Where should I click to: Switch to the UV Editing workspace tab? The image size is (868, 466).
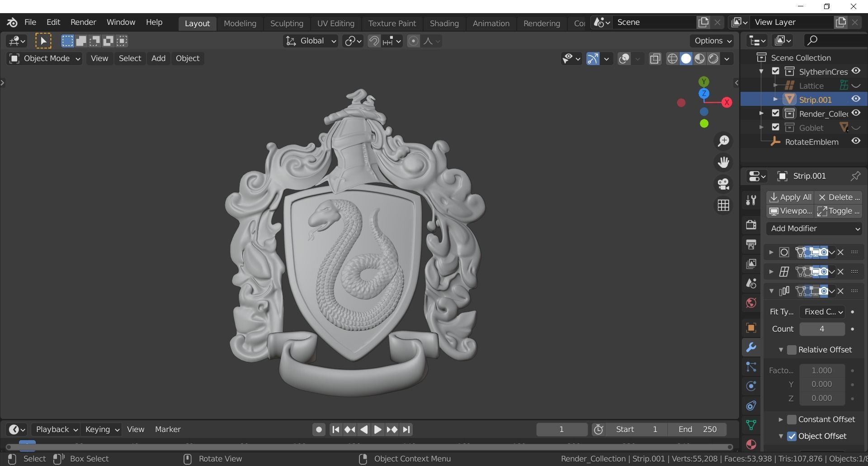pyautogui.click(x=335, y=23)
